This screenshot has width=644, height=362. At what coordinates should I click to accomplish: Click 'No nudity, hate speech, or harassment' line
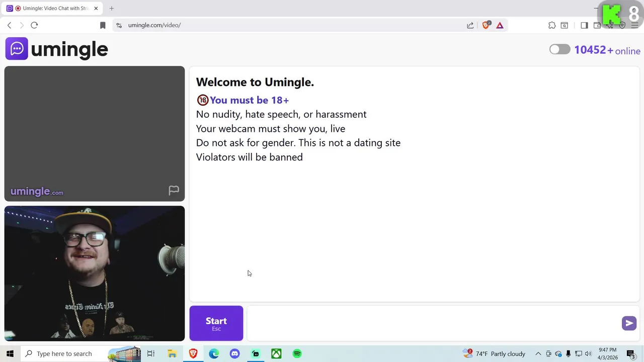[x=281, y=114]
